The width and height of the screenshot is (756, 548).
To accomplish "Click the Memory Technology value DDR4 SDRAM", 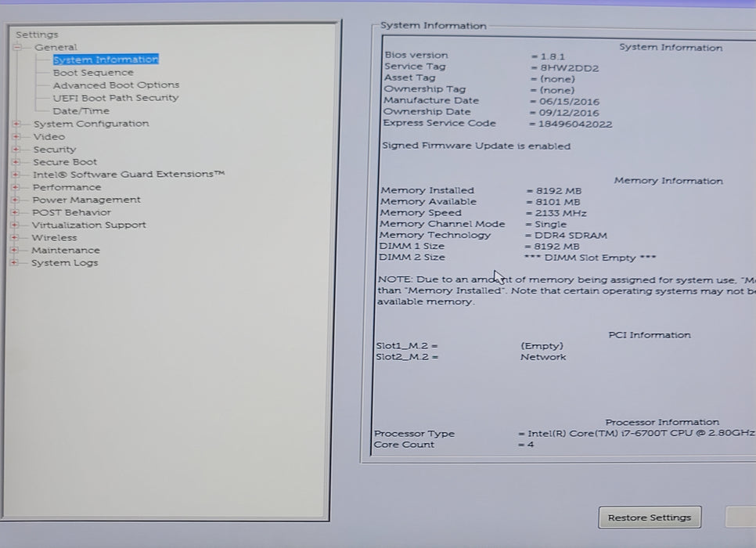I will click(571, 236).
